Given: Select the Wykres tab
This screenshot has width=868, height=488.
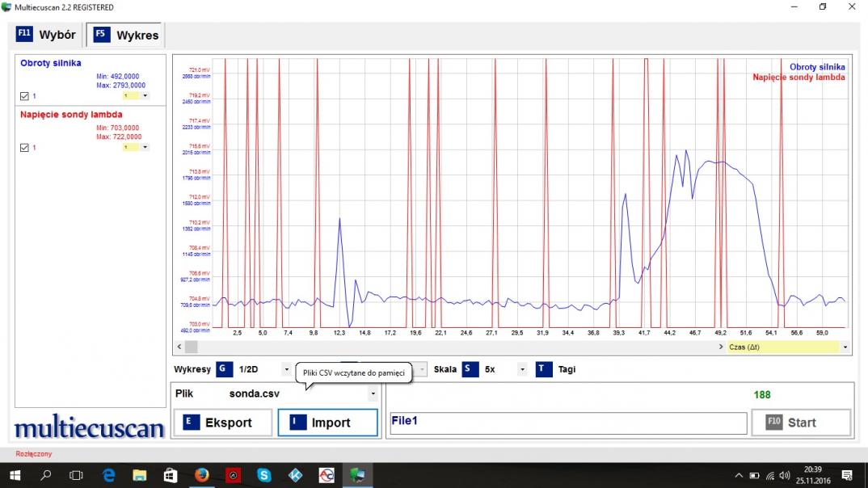Looking at the screenshot, I should 125,36.
